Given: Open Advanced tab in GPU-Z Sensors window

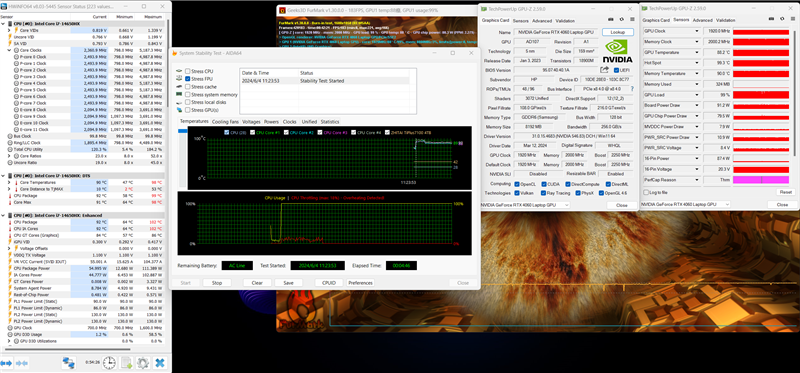Looking at the screenshot, I should click(x=703, y=20).
